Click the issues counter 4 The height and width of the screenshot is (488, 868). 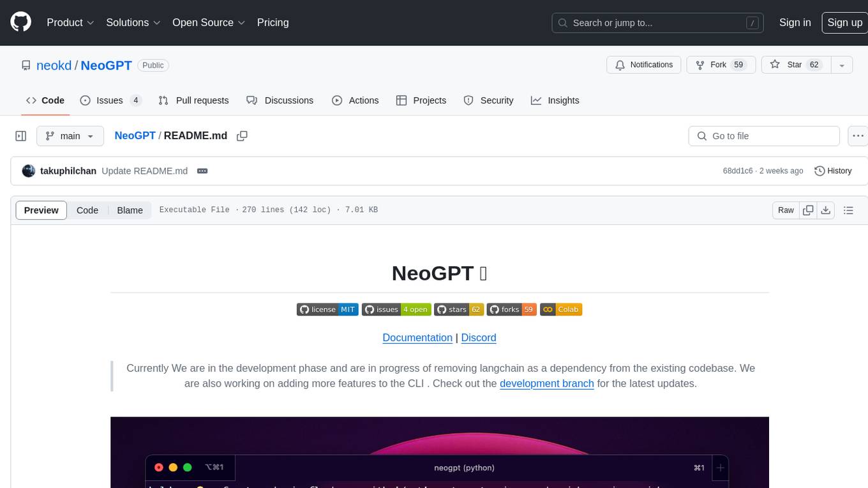135,100
